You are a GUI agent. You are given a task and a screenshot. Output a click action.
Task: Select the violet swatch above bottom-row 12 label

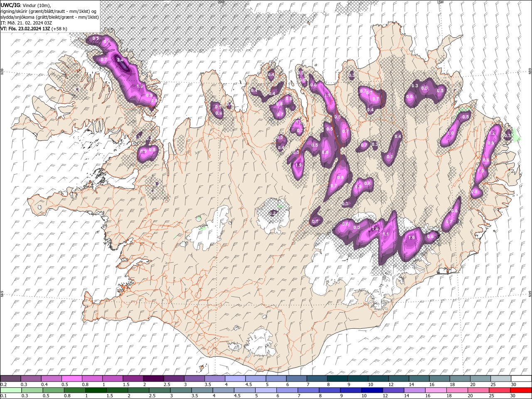pyautogui.click(x=394, y=390)
